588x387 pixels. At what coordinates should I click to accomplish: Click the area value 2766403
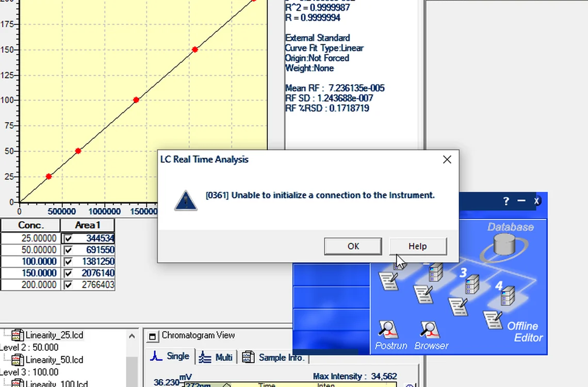[x=98, y=285]
